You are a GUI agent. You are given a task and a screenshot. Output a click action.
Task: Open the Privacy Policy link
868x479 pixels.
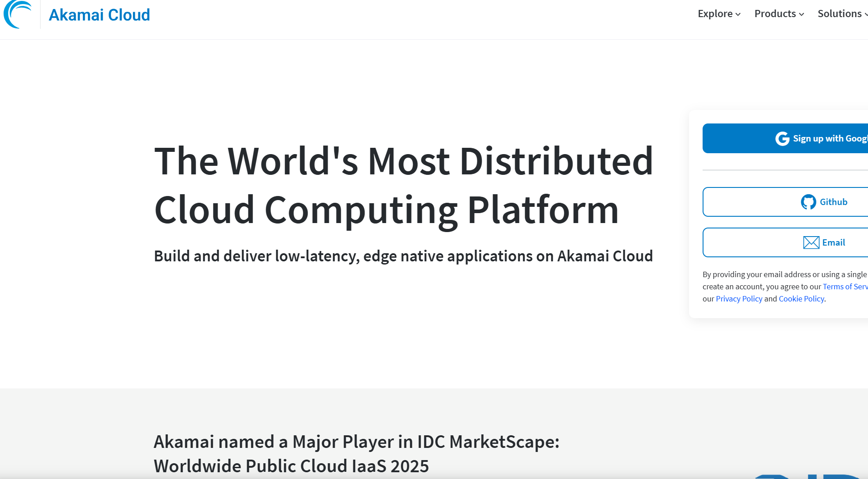[739, 299]
